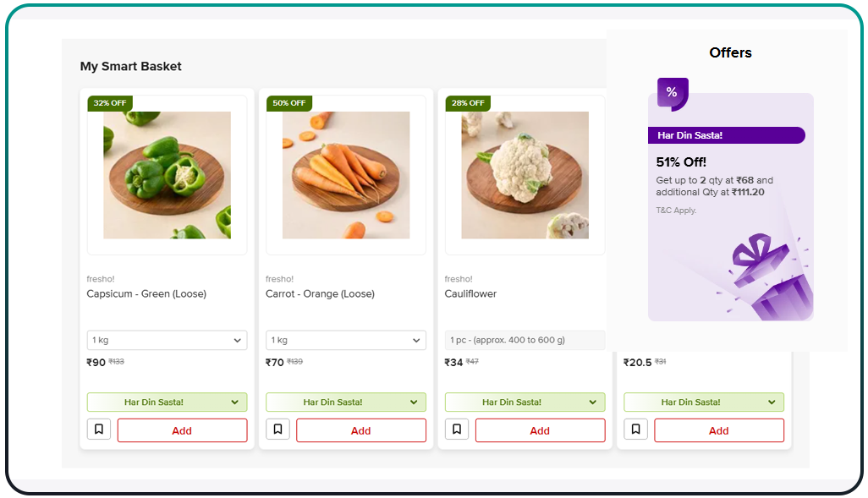This screenshot has height=498, width=868.
Task: Click the T&C Apply link
Action: coord(676,211)
